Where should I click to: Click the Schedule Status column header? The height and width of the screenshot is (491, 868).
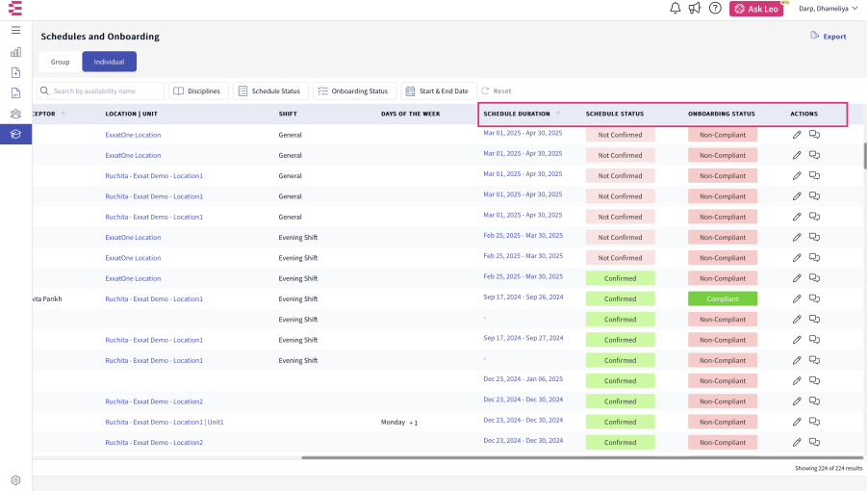(615, 114)
